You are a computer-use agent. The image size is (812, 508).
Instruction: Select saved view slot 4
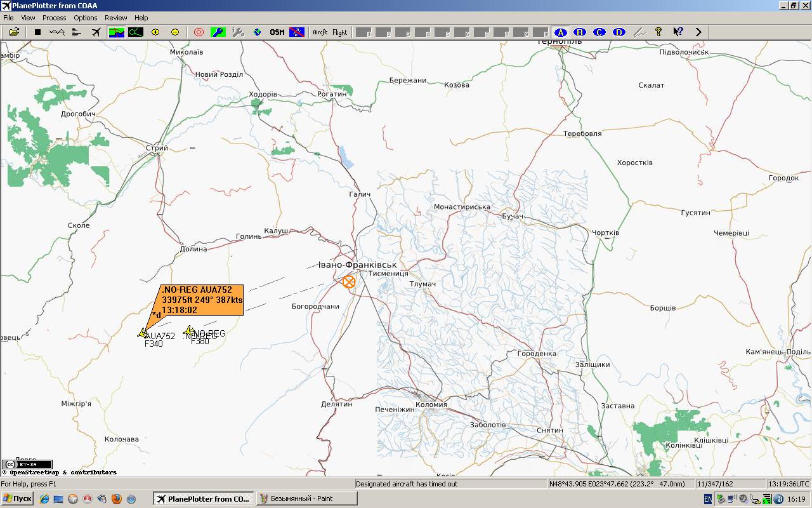pyautogui.click(x=422, y=32)
